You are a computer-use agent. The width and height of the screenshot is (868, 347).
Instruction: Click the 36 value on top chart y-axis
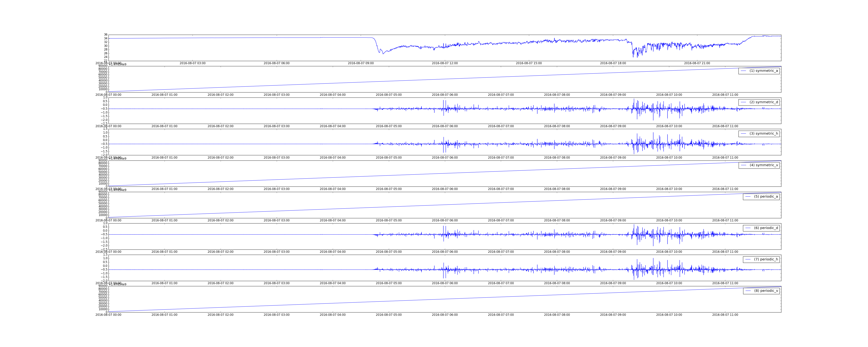pyautogui.click(x=106, y=35)
